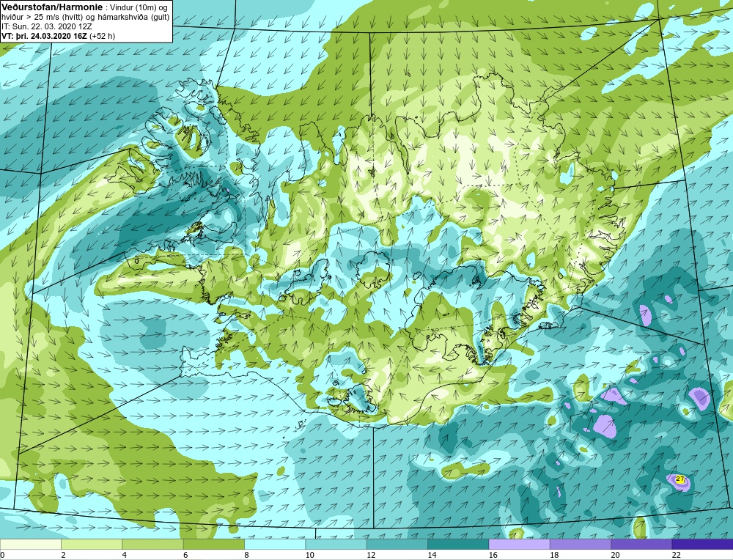Image resolution: width=733 pixels, height=560 pixels.
Task: Select the 2–4 m/s light green legend swatch
Action: point(92,545)
